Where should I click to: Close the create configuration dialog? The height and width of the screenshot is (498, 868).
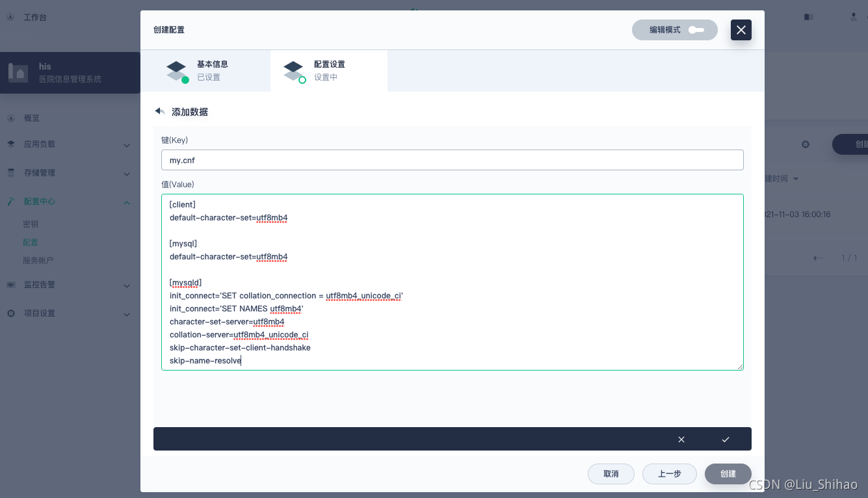(741, 30)
